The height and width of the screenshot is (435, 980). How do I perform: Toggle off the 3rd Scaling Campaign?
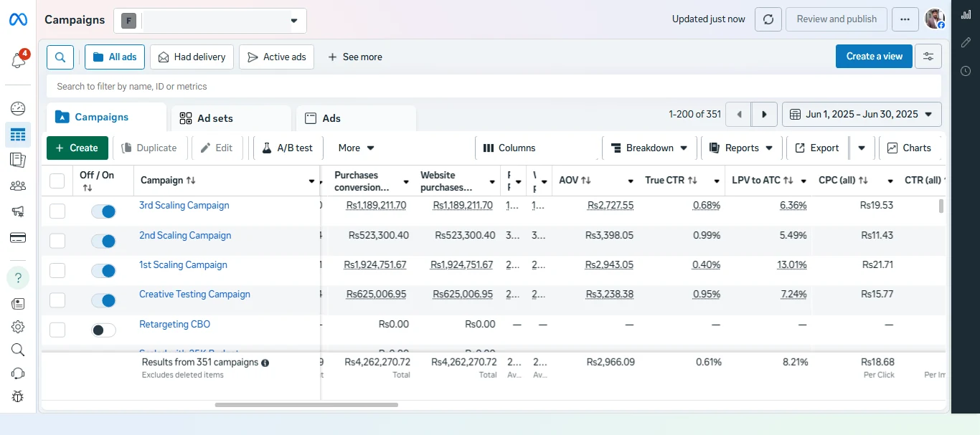coord(103,211)
